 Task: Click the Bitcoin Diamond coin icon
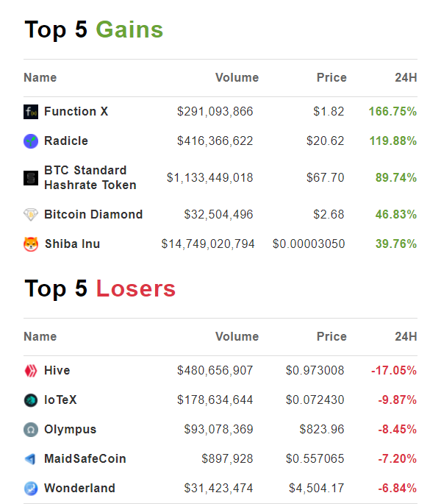[x=30, y=215]
